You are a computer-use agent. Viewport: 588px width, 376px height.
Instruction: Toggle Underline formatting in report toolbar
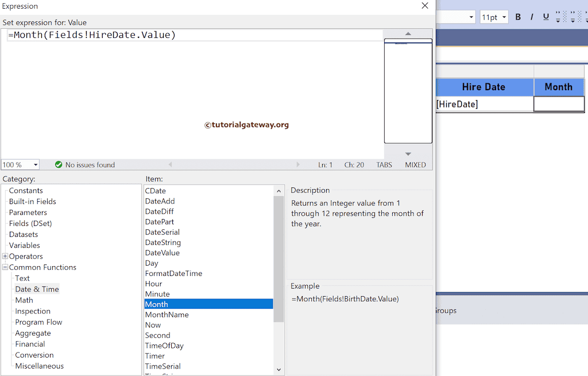[546, 17]
